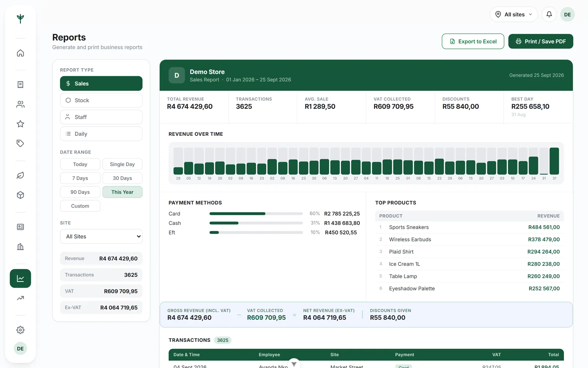Expand the All Sites select box

click(x=101, y=237)
